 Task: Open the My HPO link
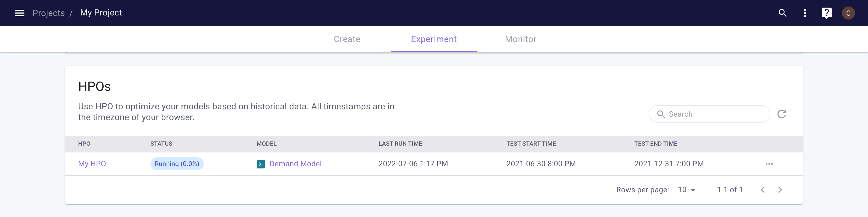coord(92,164)
